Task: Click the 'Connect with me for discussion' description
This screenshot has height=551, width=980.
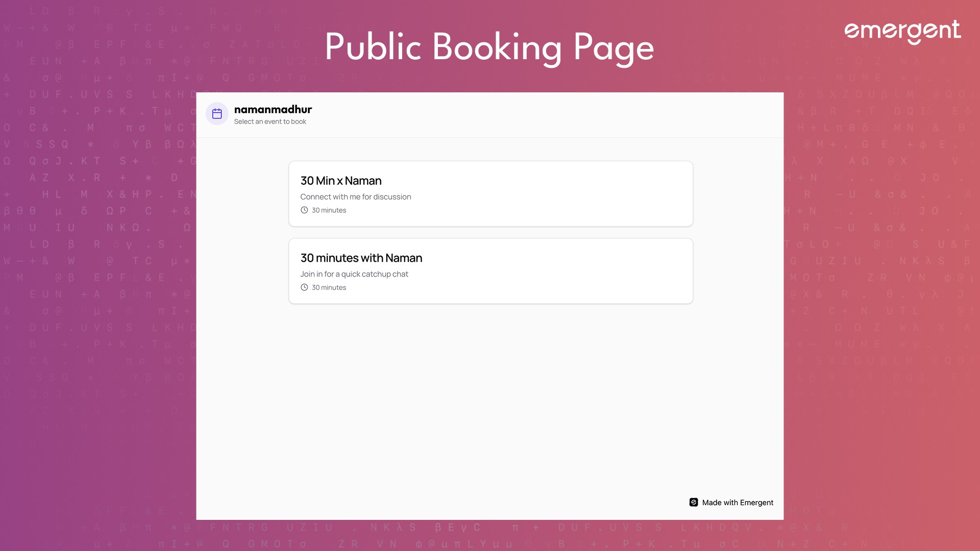Action: pos(355,197)
